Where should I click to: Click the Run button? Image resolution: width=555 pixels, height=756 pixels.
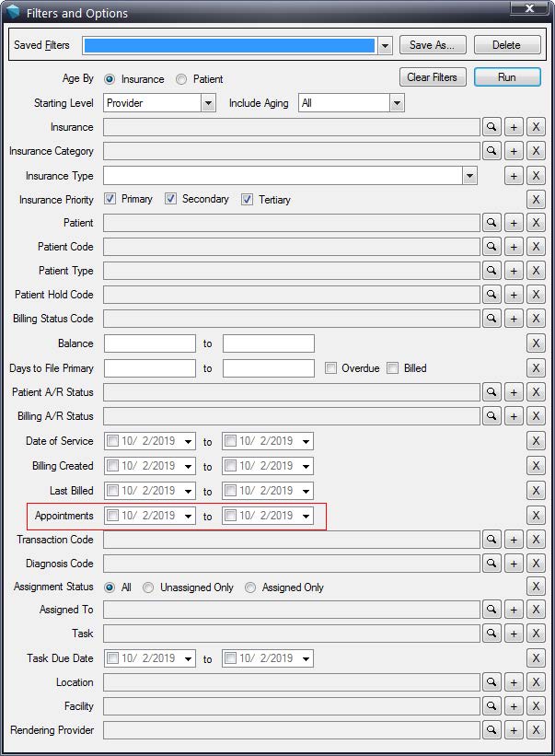pyautogui.click(x=507, y=77)
